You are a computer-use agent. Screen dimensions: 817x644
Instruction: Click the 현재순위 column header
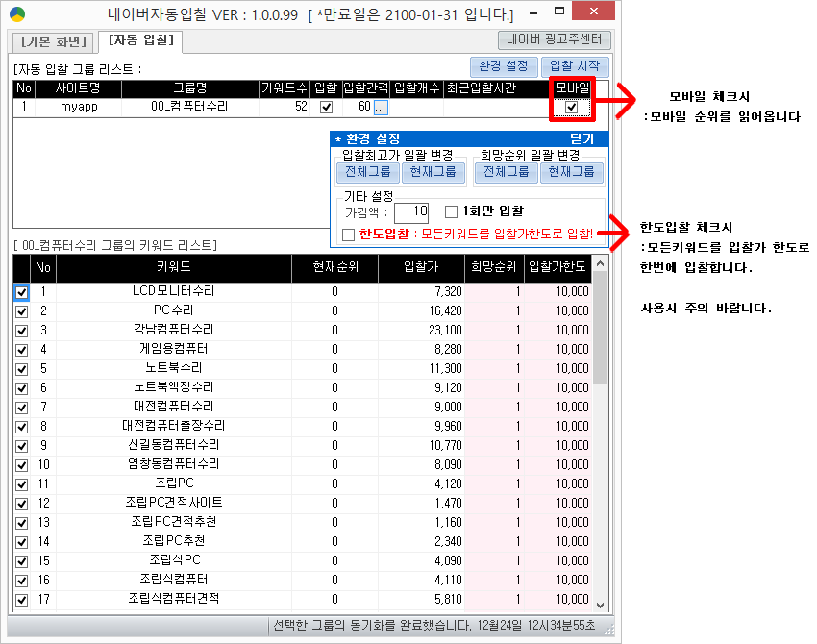point(335,267)
